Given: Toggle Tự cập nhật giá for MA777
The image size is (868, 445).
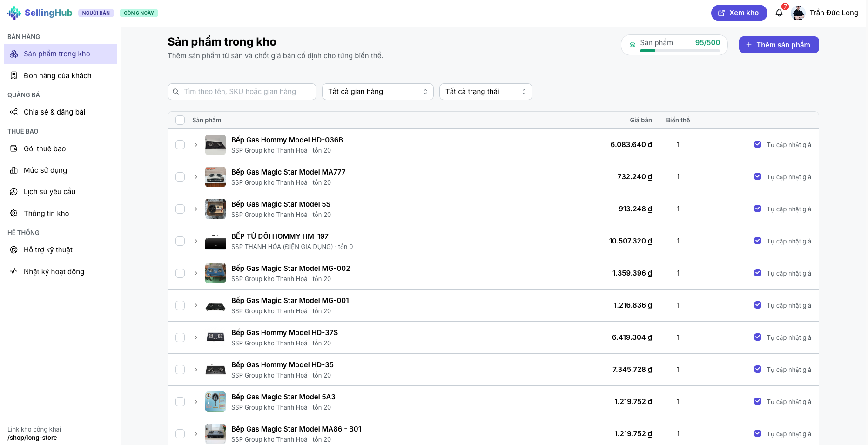Looking at the screenshot, I should pyautogui.click(x=758, y=176).
